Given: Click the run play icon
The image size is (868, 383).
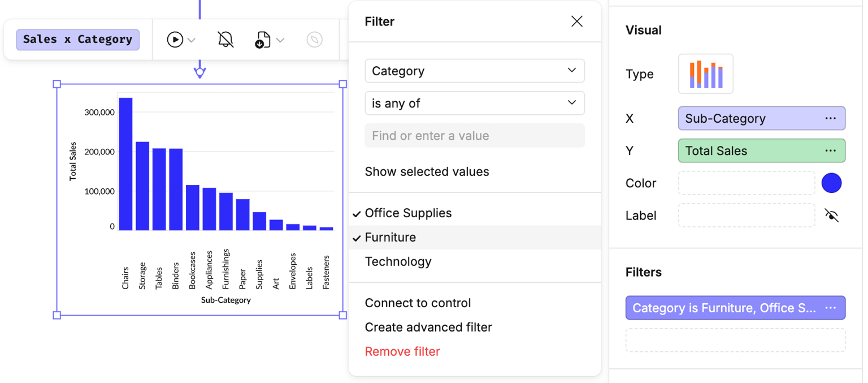Looking at the screenshot, I should click(175, 40).
